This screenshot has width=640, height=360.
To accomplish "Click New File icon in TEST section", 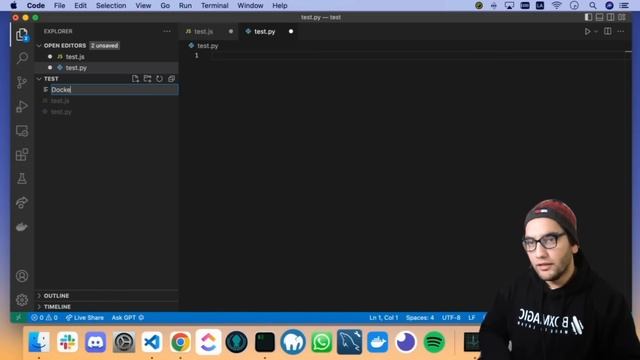I will coord(135,79).
